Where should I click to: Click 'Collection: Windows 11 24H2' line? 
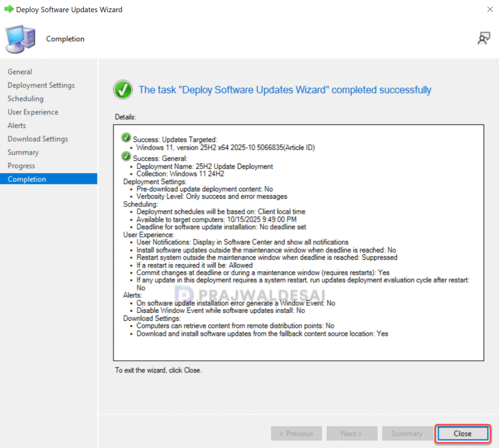click(180, 174)
